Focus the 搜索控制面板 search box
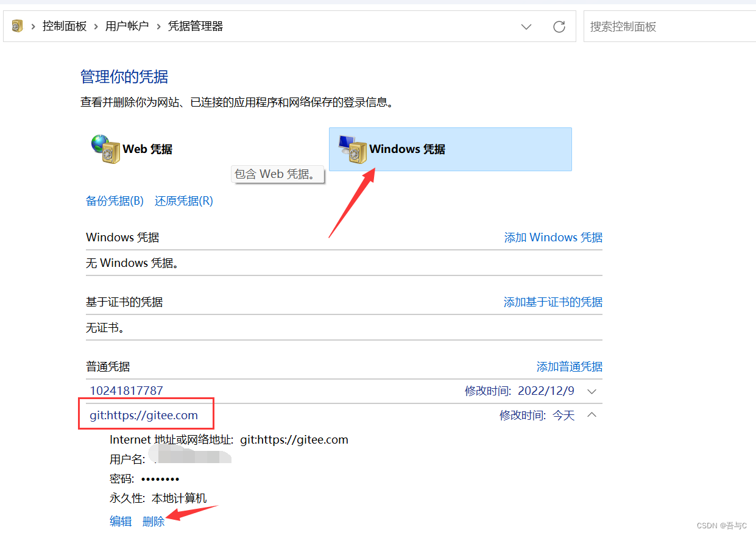The width and height of the screenshot is (756, 535). (x=669, y=27)
